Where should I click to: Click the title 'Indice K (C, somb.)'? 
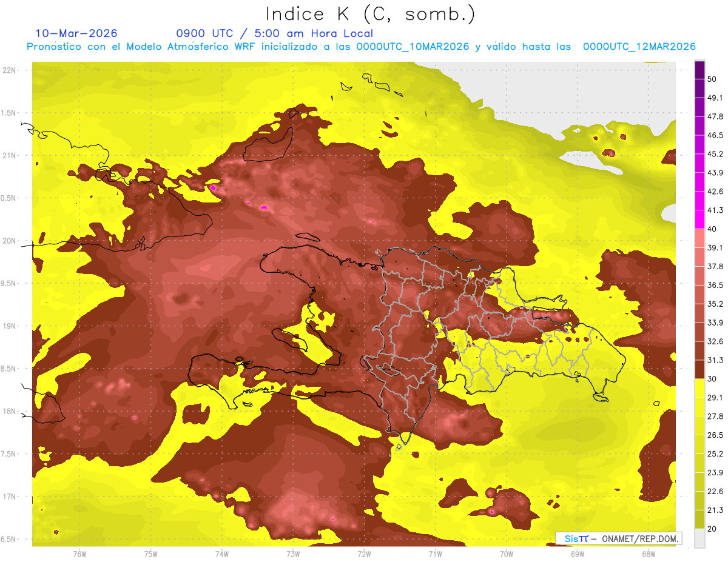coord(371,14)
